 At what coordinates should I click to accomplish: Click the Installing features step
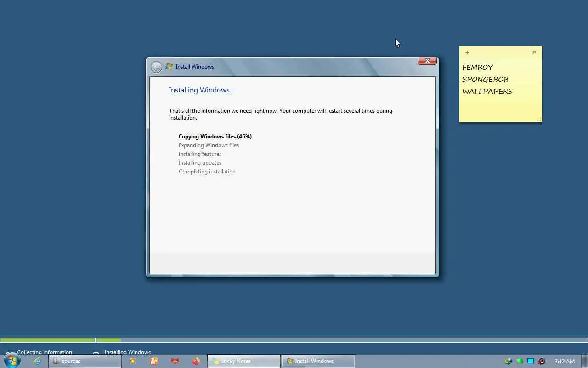[200, 154]
